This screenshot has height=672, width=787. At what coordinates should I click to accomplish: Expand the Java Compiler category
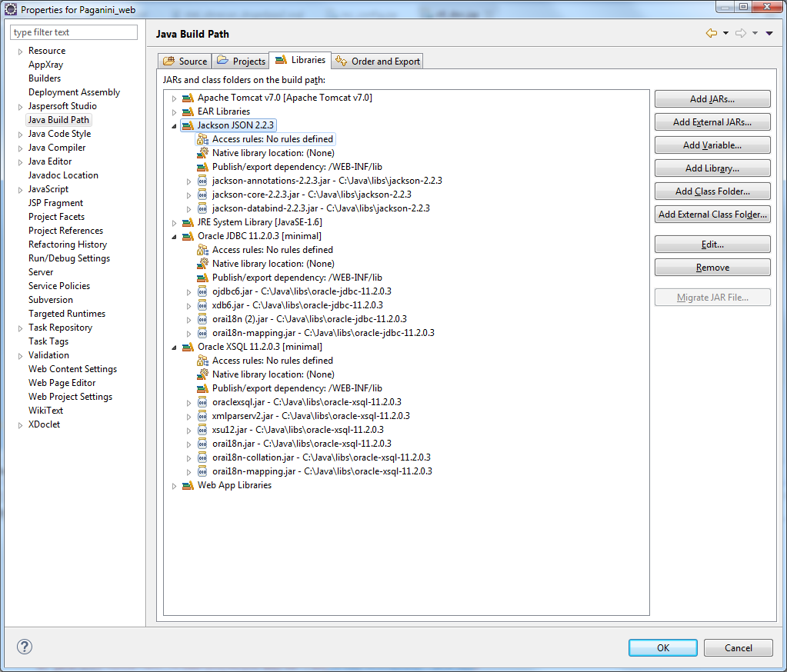[x=20, y=148]
